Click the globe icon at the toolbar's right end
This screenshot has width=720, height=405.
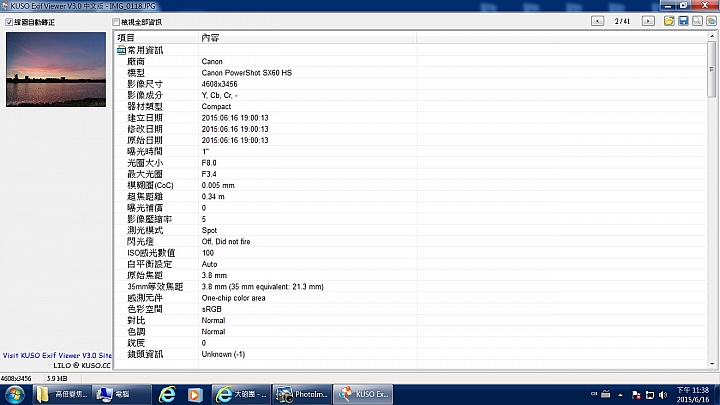coord(712,21)
